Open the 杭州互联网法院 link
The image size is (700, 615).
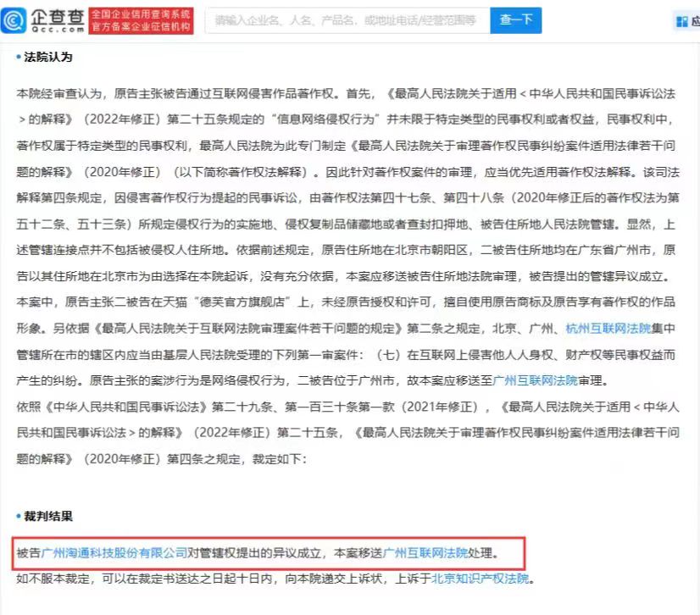608,329
